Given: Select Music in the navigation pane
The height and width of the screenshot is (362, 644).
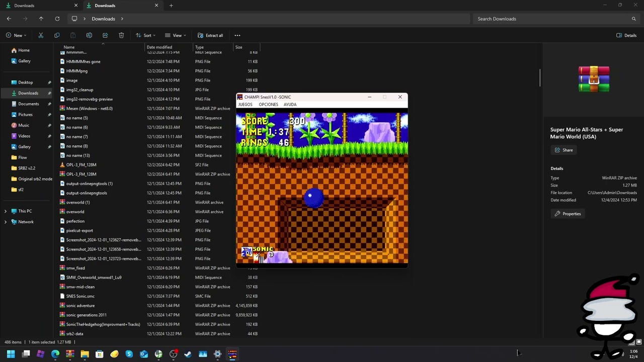Looking at the screenshot, I should click(24, 125).
